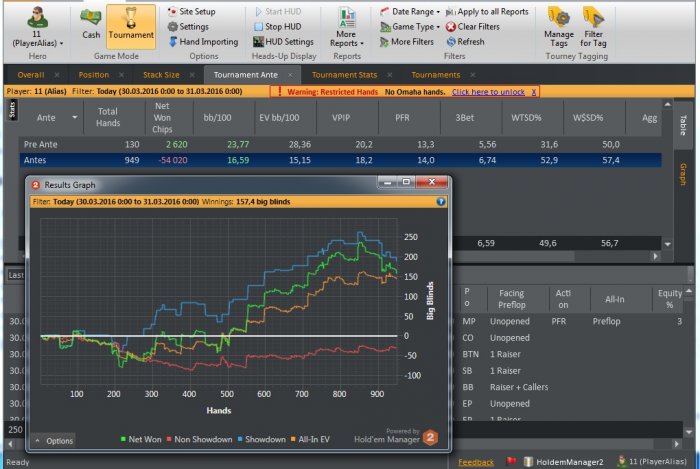Screen dimensions: 700x469
Task: Close the Tournament Stats tab
Action: (390, 75)
